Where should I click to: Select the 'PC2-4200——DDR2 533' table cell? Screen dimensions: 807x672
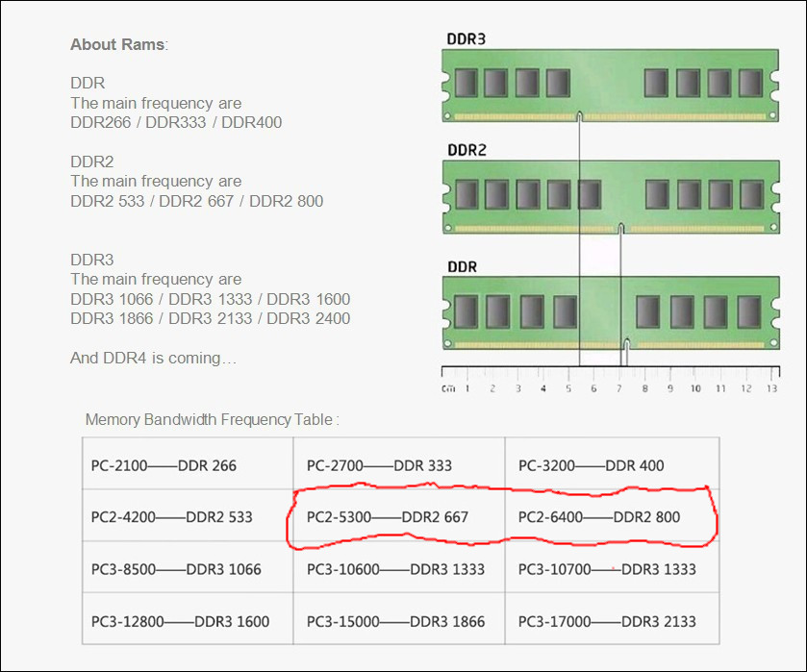point(188,515)
